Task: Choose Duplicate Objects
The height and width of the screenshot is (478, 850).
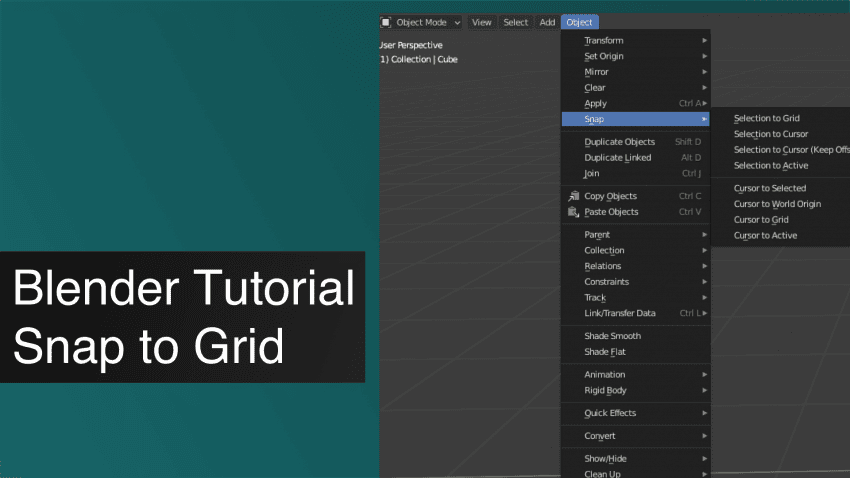Action: click(635, 142)
